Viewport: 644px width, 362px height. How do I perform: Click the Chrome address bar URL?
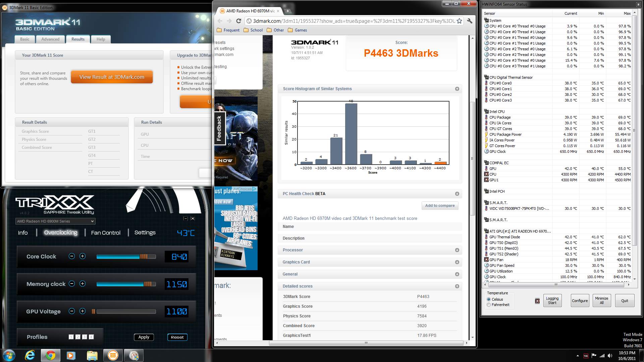[354, 21]
